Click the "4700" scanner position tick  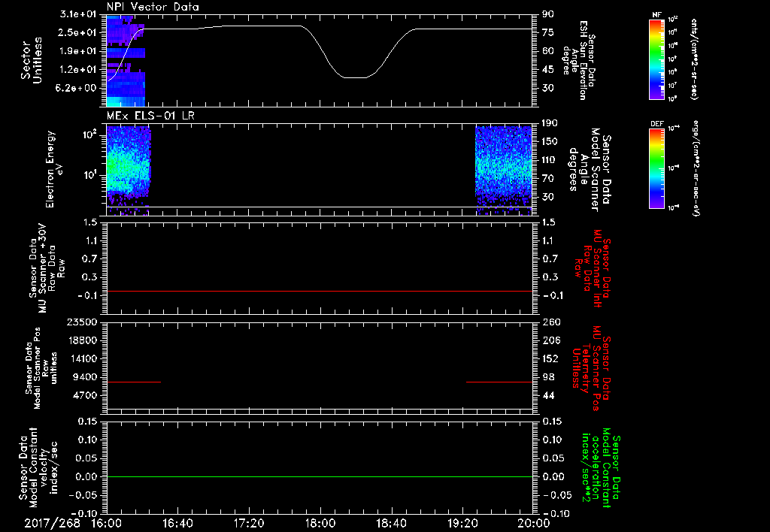pos(85,395)
